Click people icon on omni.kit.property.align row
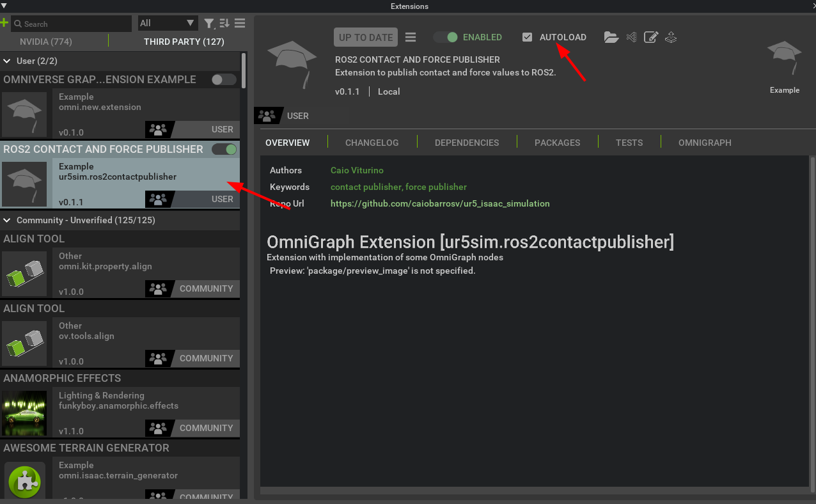 pos(157,288)
